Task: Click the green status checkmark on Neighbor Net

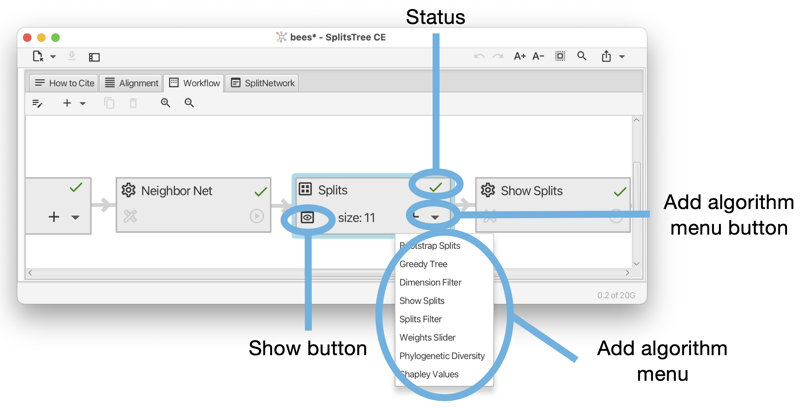Action: click(x=261, y=192)
